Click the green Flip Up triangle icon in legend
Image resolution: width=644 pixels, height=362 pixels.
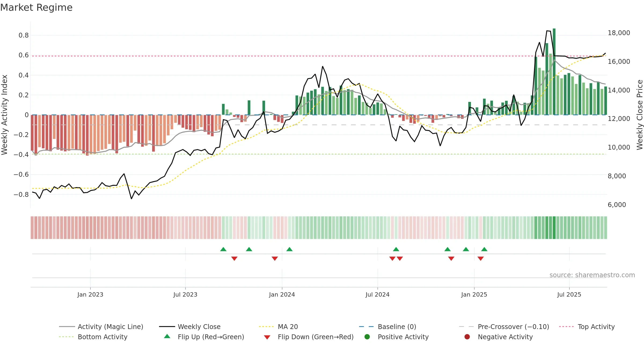pyautogui.click(x=167, y=336)
